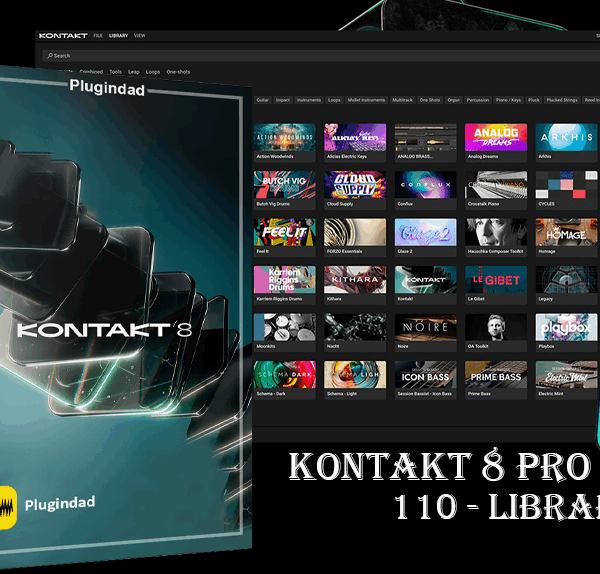Switch to the Loops tab beside Leap
The width and height of the screenshot is (600, 574).
153,72
